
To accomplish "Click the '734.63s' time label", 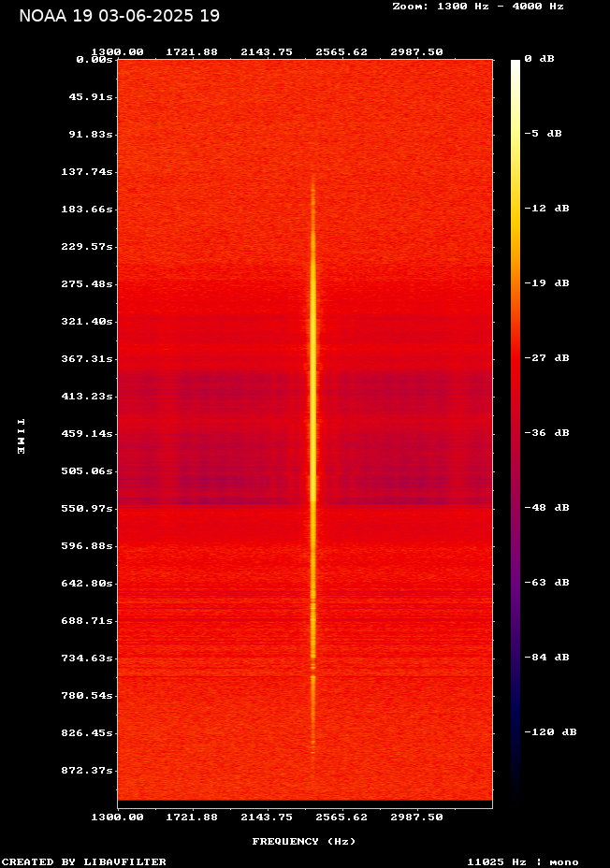I will coord(87,658).
